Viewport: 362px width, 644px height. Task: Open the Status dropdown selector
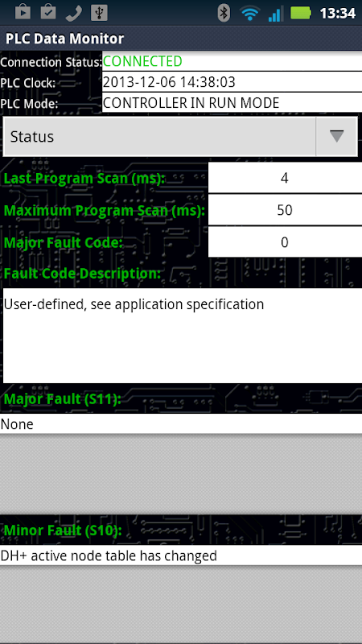tap(180, 136)
